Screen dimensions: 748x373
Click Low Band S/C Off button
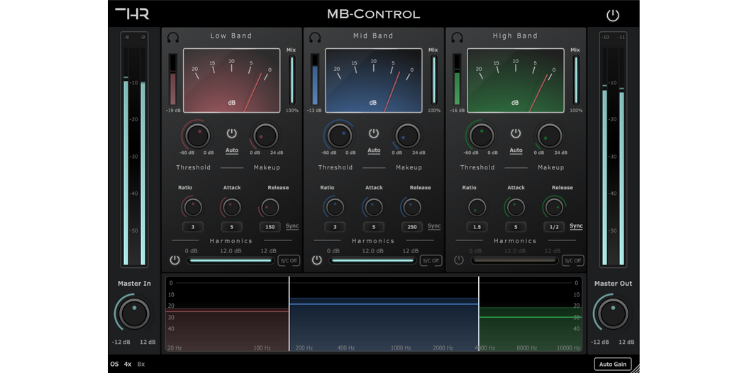(x=289, y=260)
